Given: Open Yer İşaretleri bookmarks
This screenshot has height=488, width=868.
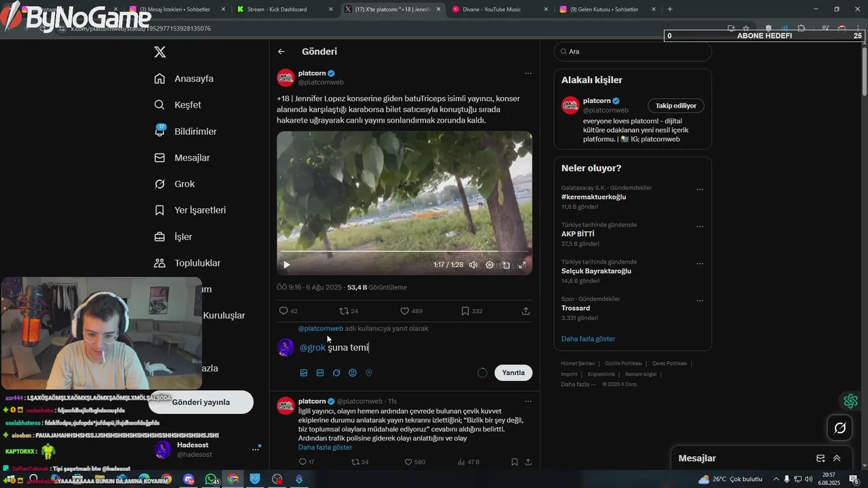Looking at the screenshot, I should pyautogui.click(x=190, y=210).
